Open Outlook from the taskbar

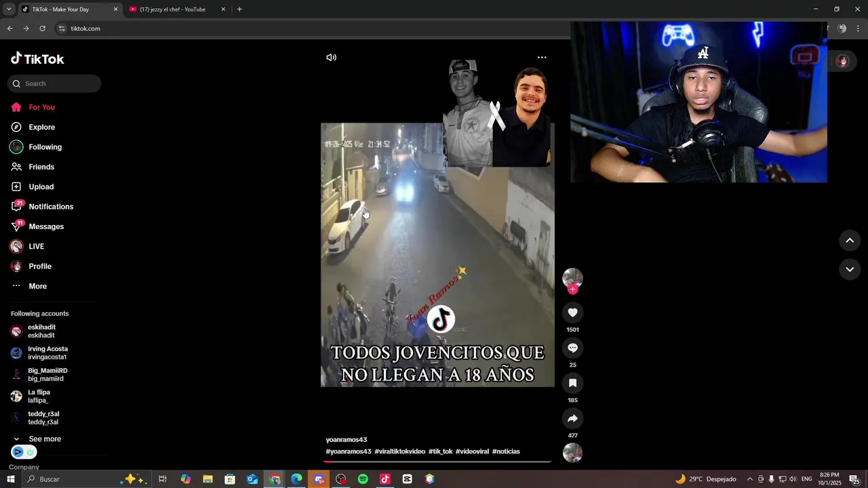pyautogui.click(x=252, y=479)
